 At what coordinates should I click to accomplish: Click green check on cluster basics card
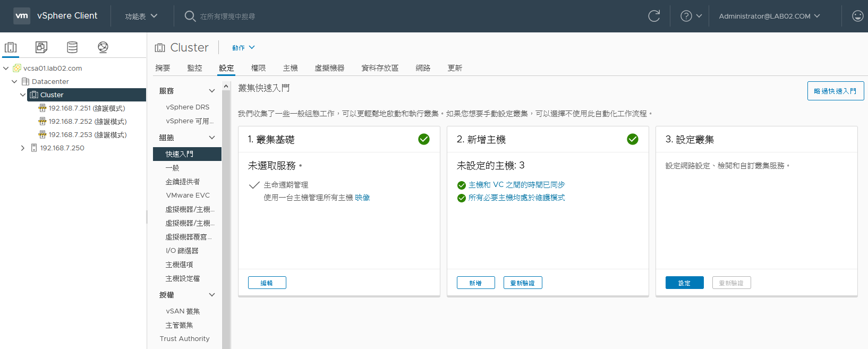tap(424, 139)
